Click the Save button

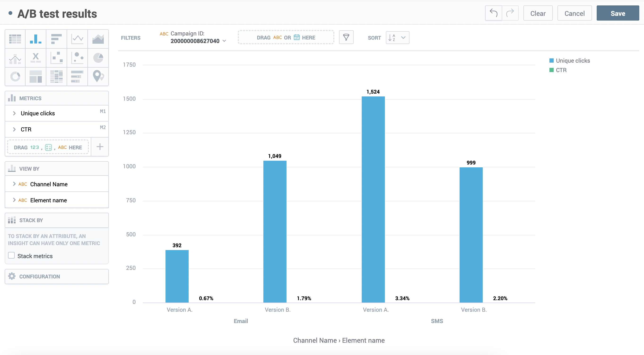618,13
